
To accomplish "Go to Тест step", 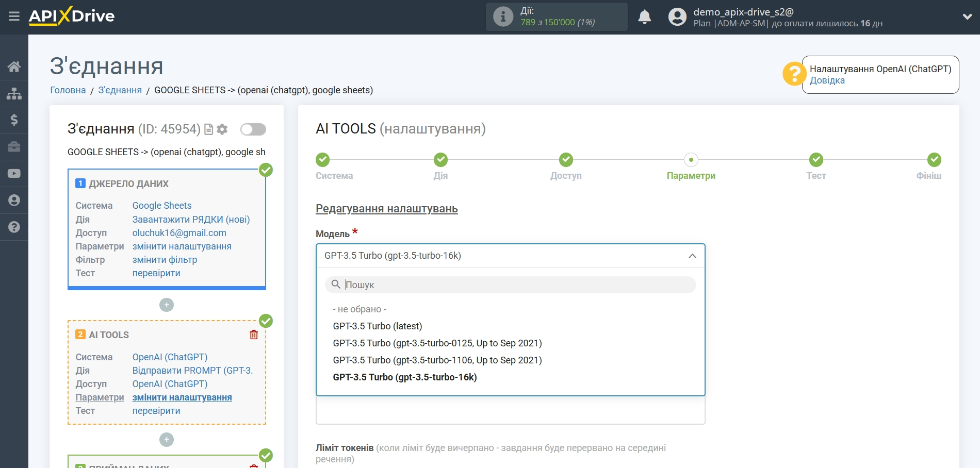I will tap(816, 160).
